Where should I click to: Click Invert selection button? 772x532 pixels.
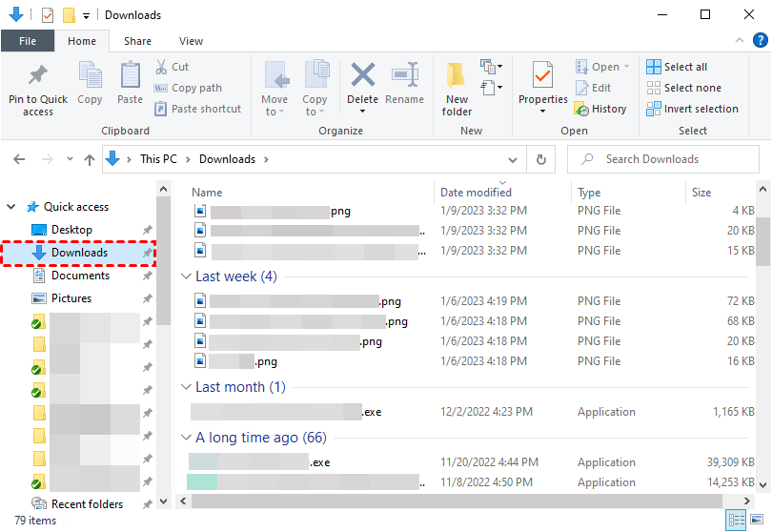coord(700,109)
